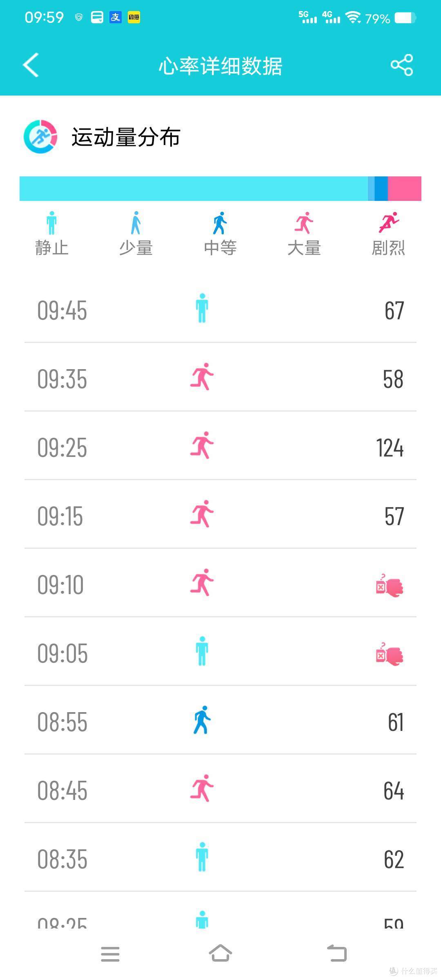Image resolution: width=441 pixels, height=980 pixels.
Task: Tap the not-worn wristband icon at 09:10
Action: tap(390, 585)
